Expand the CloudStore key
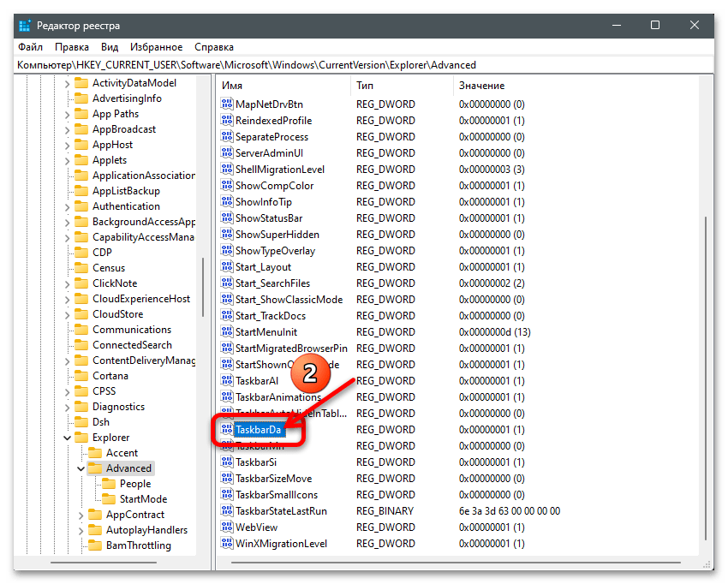This screenshot has width=728, height=584. [67, 315]
